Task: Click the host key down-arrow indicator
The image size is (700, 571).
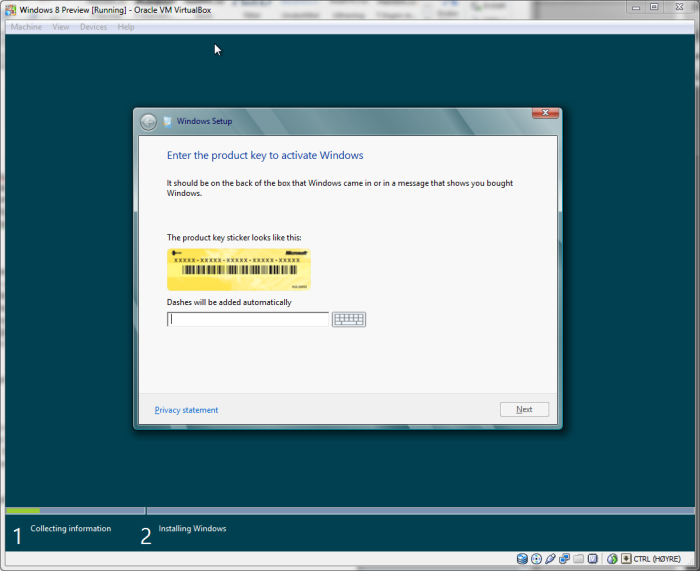Action: pyautogui.click(x=626, y=558)
